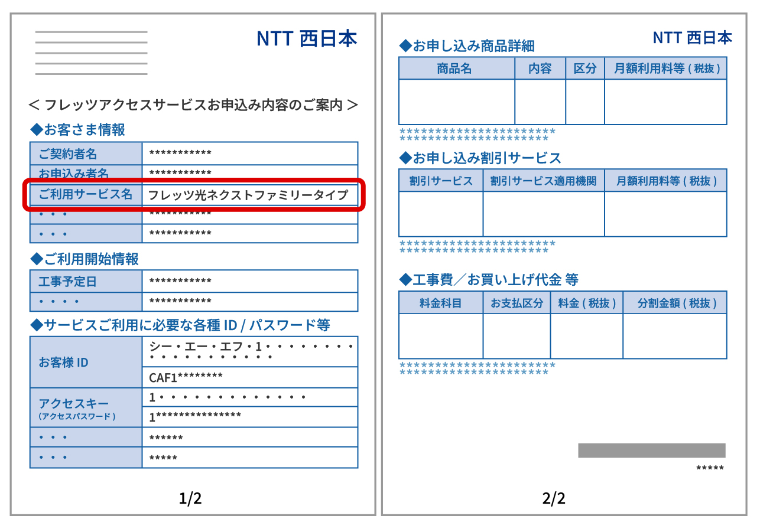The height and width of the screenshot is (532, 760).
Task: Click the お客さま情報 section heading
Action: tap(78, 129)
